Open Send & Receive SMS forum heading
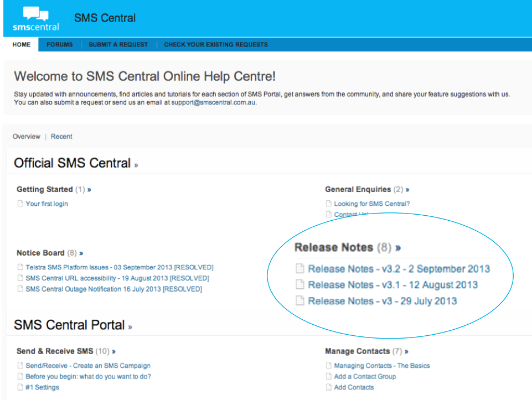This screenshot has width=532, height=400. point(55,351)
